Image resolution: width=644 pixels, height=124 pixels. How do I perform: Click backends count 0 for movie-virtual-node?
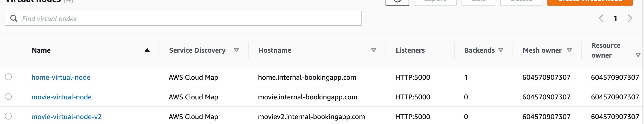466,97
